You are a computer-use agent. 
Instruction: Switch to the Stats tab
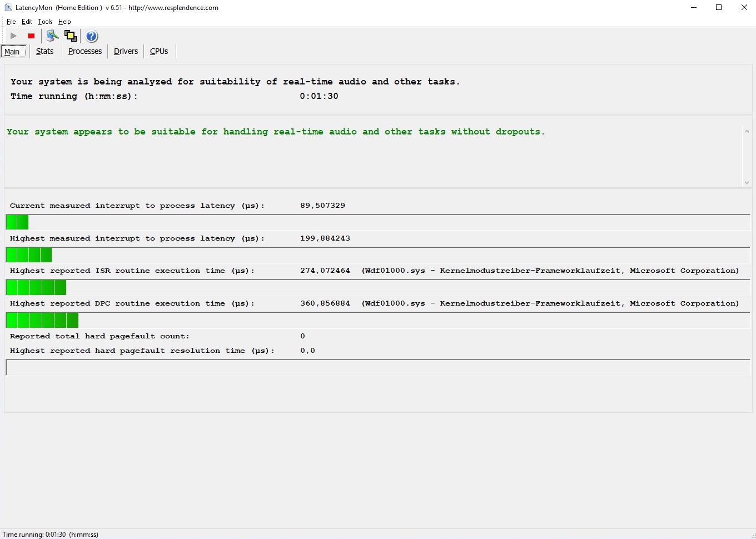click(44, 51)
